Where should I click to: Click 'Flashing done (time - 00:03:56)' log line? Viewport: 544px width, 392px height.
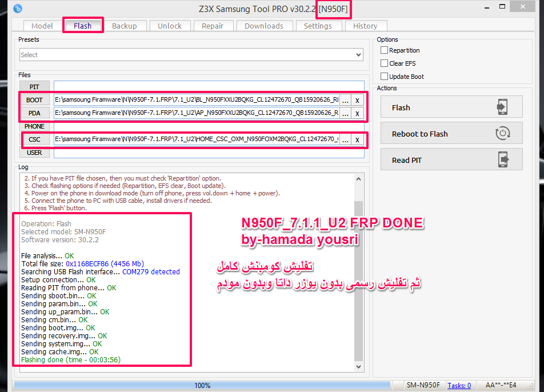coord(71,360)
